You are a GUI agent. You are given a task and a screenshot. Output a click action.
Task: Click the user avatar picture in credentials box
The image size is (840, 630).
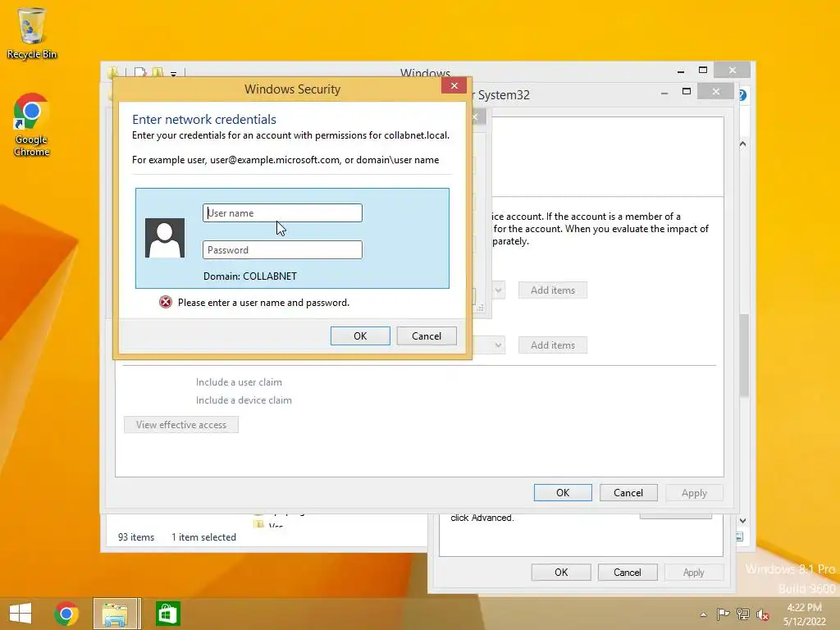tap(165, 238)
